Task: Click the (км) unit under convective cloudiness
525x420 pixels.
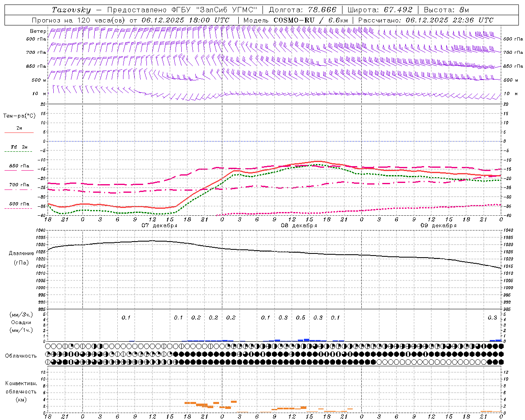Action: (21, 399)
